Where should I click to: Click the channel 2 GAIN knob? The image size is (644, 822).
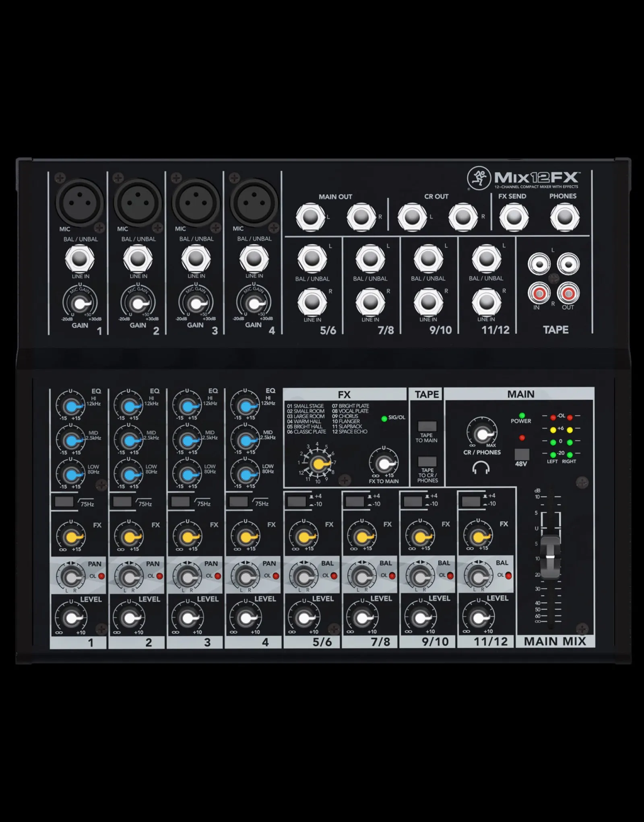(x=138, y=303)
